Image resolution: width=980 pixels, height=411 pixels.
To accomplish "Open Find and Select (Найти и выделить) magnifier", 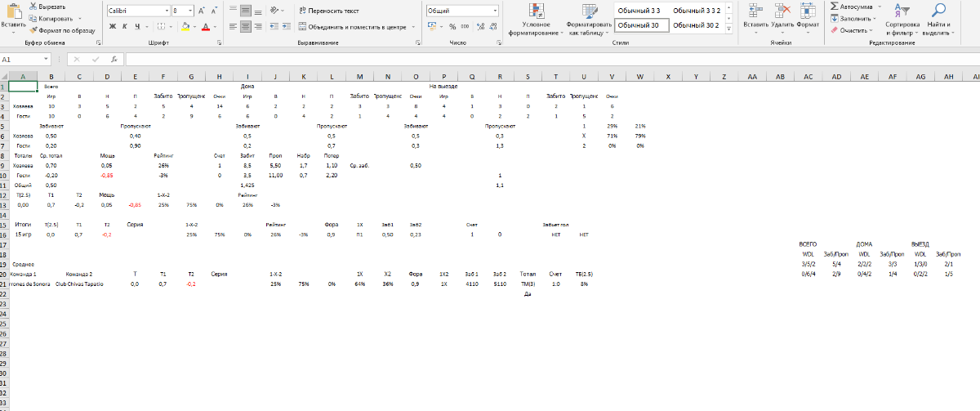I will 939,11.
